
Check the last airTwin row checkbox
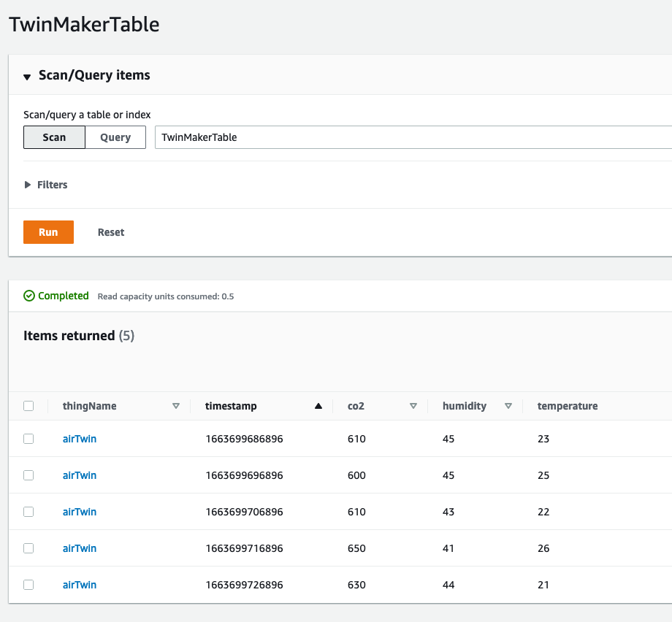(28, 585)
